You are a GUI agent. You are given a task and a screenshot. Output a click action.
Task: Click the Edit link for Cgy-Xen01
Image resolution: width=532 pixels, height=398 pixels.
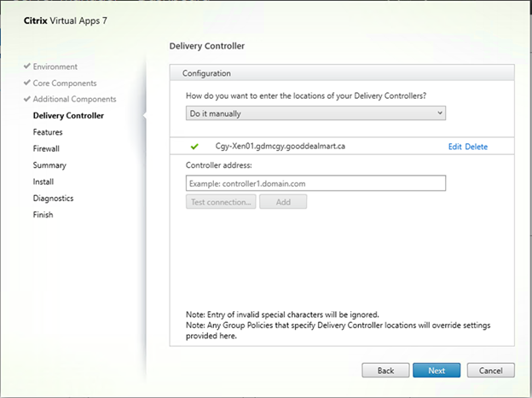(x=455, y=147)
